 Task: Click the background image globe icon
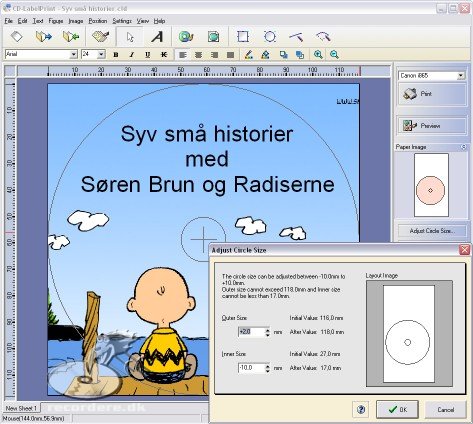[186, 37]
